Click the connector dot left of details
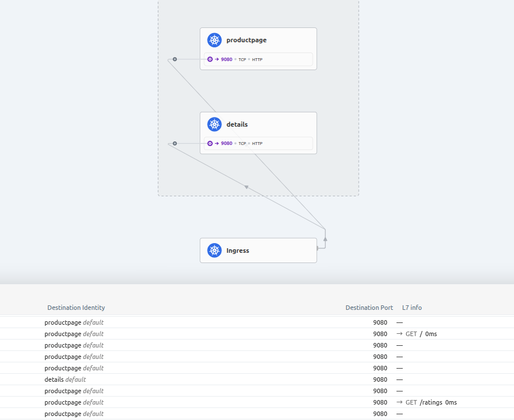 pyautogui.click(x=175, y=144)
